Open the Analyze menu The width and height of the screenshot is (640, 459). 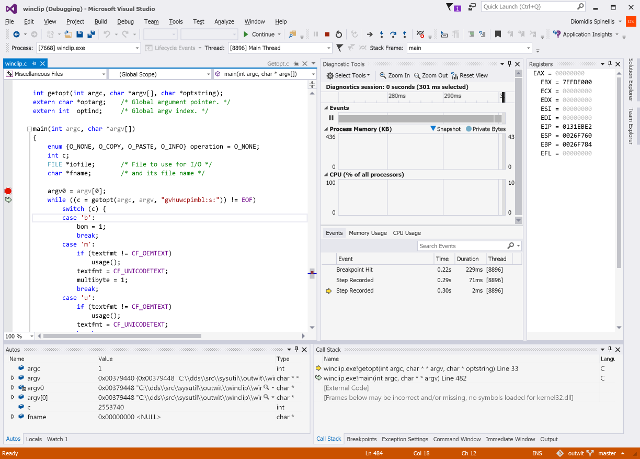coord(224,22)
